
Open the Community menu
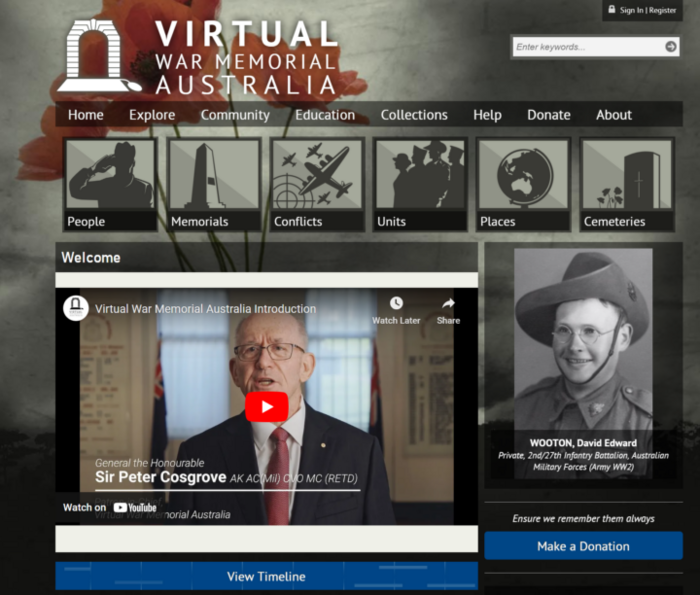(235, 115)
